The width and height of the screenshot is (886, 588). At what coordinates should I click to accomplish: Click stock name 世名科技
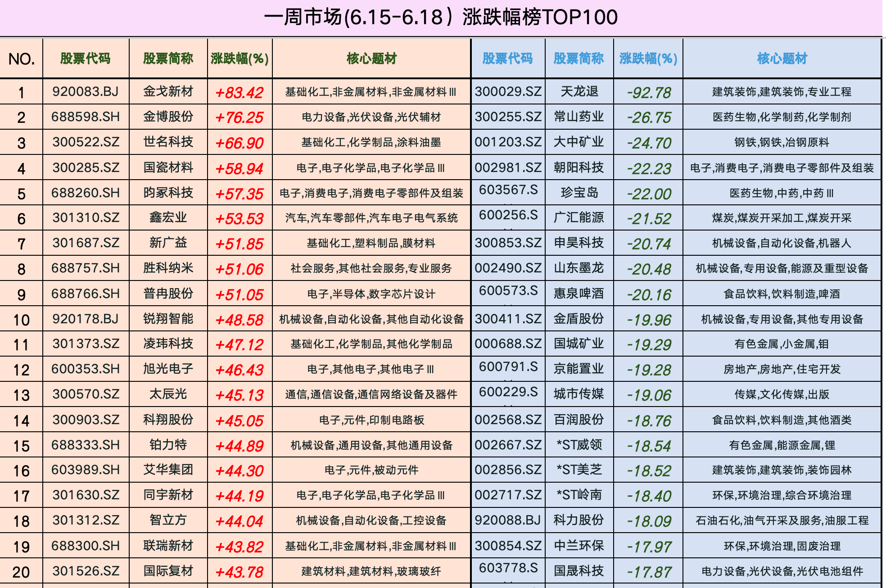click(168, 142)
